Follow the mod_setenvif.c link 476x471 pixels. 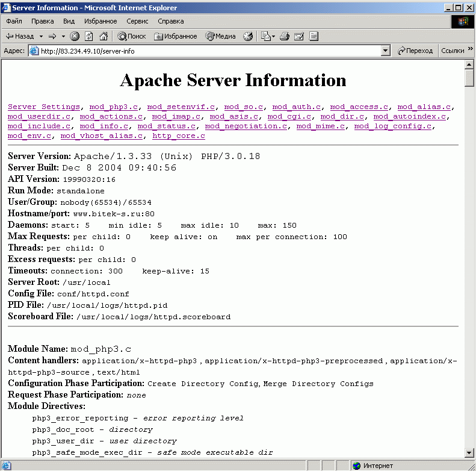(x=181, y=107)
